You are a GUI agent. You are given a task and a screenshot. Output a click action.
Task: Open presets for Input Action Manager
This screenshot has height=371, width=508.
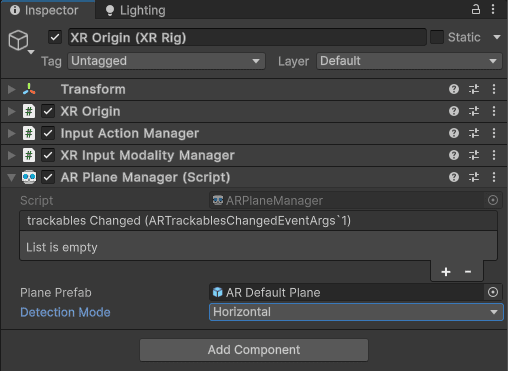474,133
